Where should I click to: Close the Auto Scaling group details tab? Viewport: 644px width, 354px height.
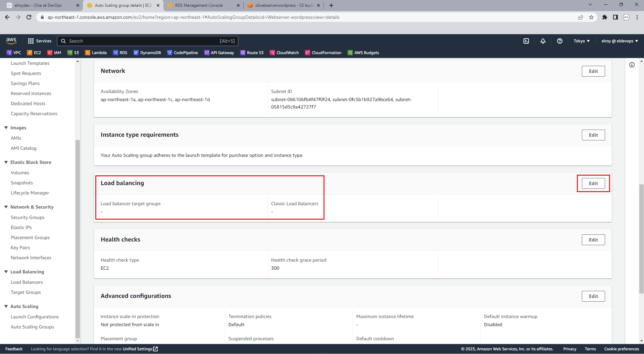pyautogui.click(x=158, y=5)
